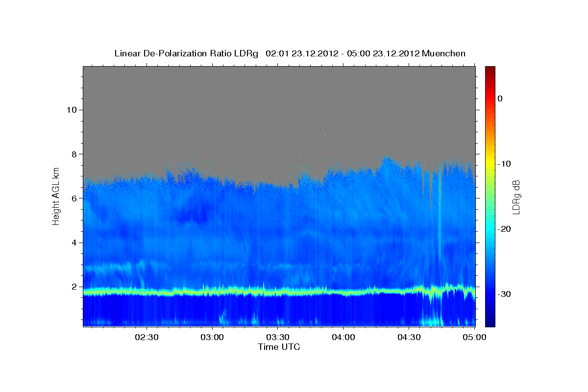The width and height of the screenshot is (588, 392).
Task: Click the '02:30' time tick label
Action: click(147, 337)
